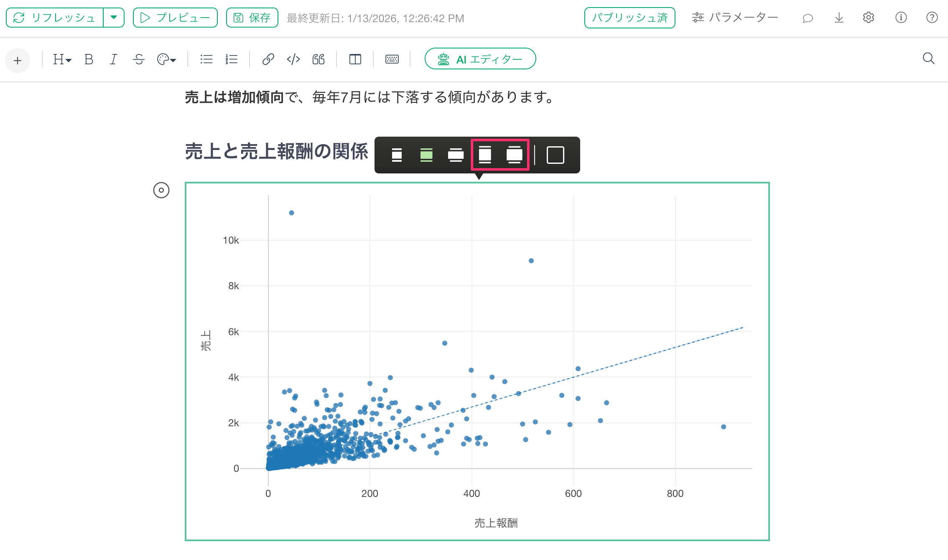Launch the AI エディター

480,59
